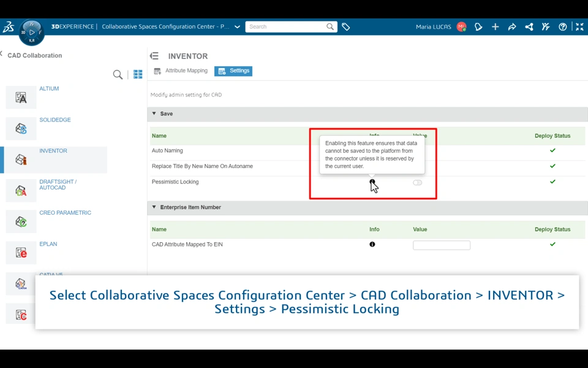Select the CATIA V5 connector icon
Viewport: 588px width, 368px height.
21,283
